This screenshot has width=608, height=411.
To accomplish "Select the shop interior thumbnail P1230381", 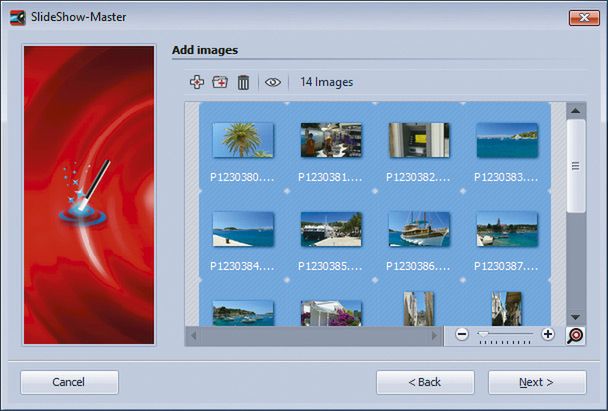I will [331, 140].
